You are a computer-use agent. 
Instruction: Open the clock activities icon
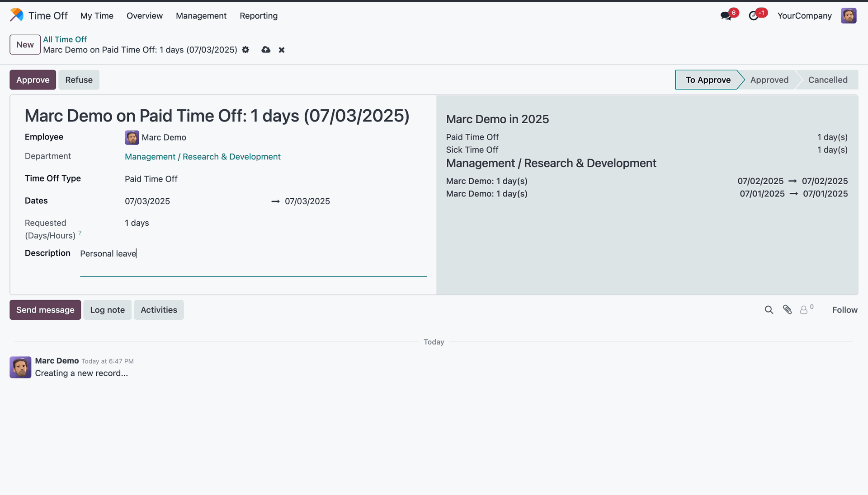click(754, 16)
